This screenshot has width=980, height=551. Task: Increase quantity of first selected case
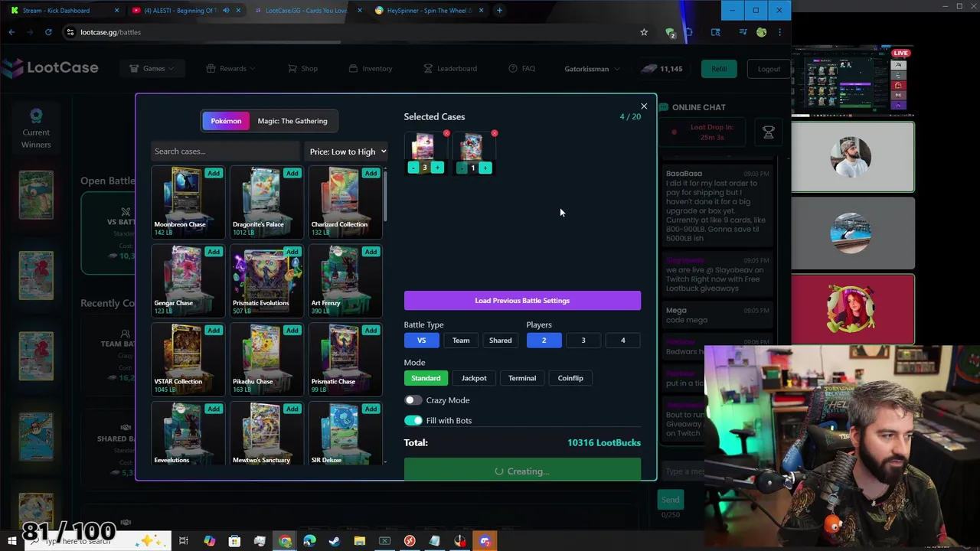point(437,168)
